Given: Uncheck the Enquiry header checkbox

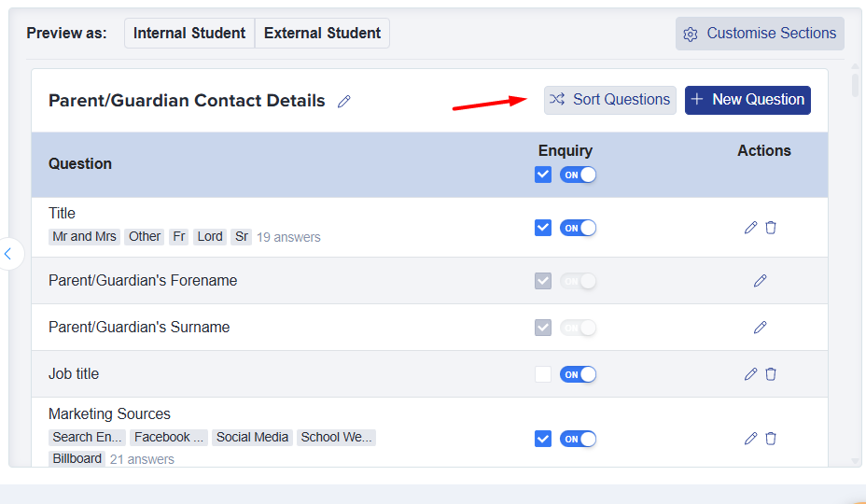Looking at the screenshot, I should pos(543,175).
